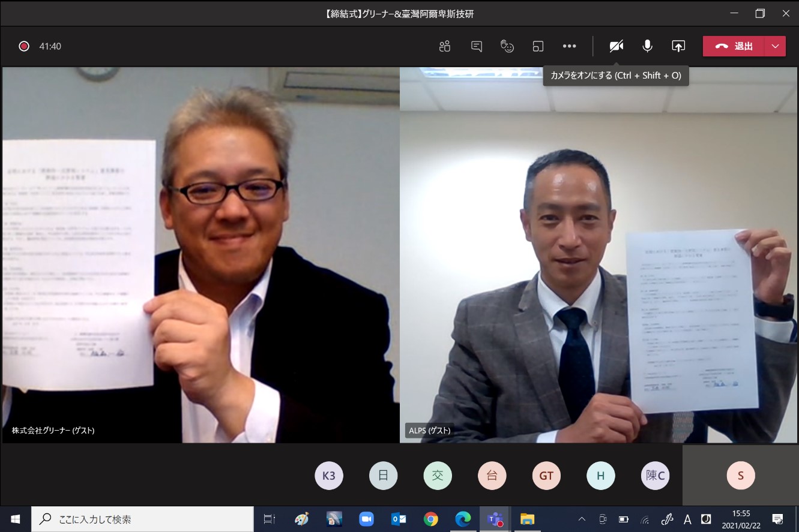
Task: Click the meeting window title text
Action: pos(399,13)
